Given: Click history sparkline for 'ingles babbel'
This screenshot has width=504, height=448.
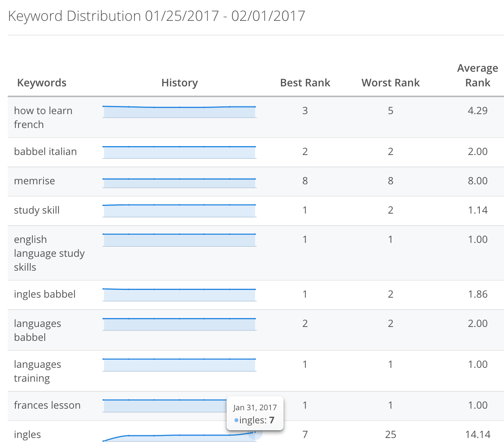Looking at the screenshot, I should 179,295.
